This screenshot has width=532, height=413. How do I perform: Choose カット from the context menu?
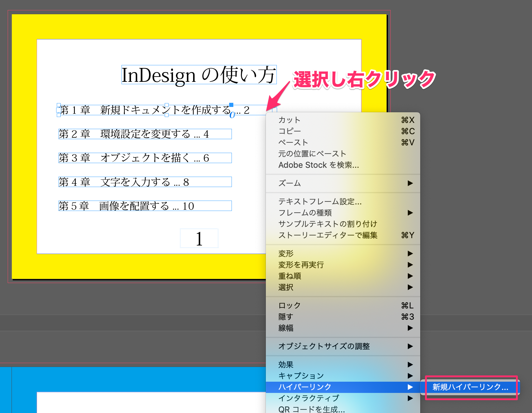pyautogui.click(x=343, y=120)
